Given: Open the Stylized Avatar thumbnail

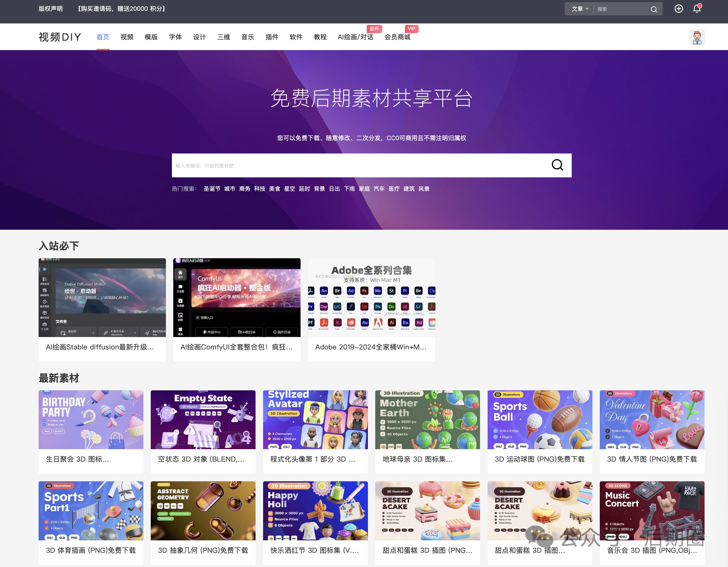Looking at the screenshot, I should [315, 420].
